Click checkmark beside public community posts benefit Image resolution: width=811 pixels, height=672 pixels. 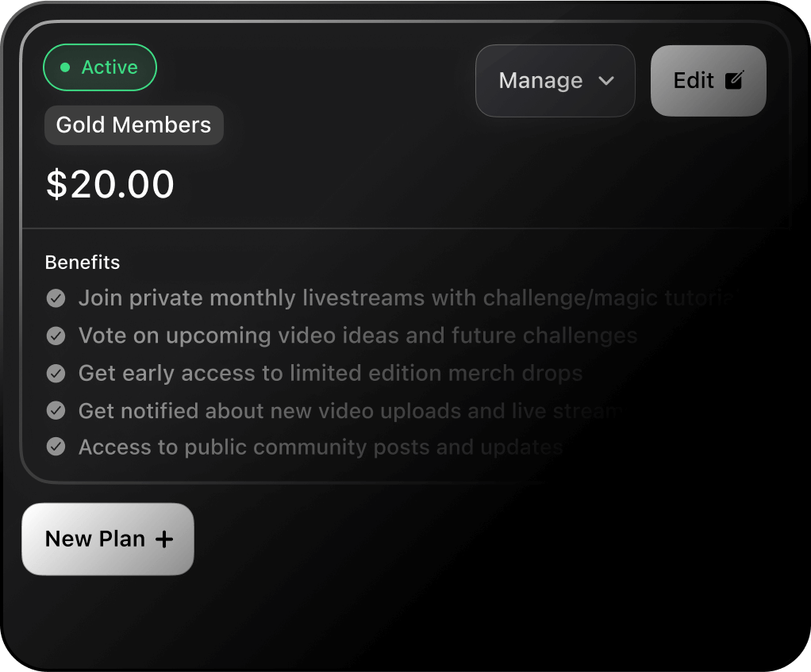[56, 447]
